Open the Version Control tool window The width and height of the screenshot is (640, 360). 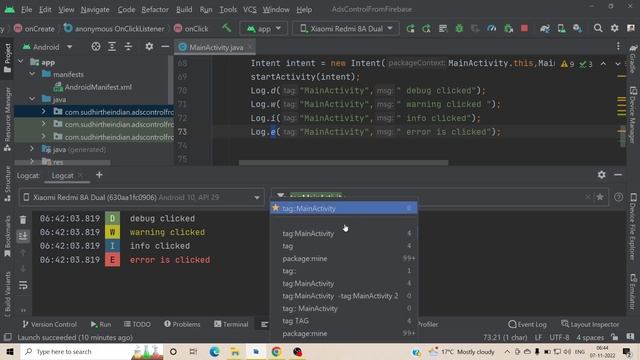(50, 324)
